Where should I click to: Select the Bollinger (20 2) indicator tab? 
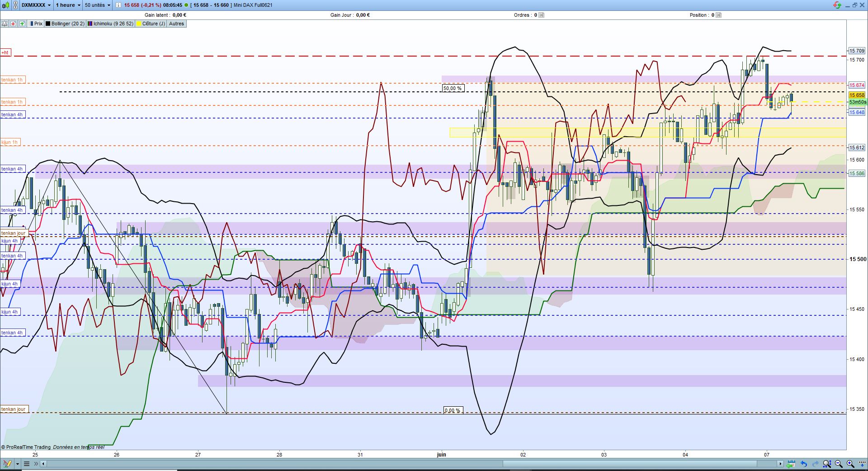(x=65, y=24)
